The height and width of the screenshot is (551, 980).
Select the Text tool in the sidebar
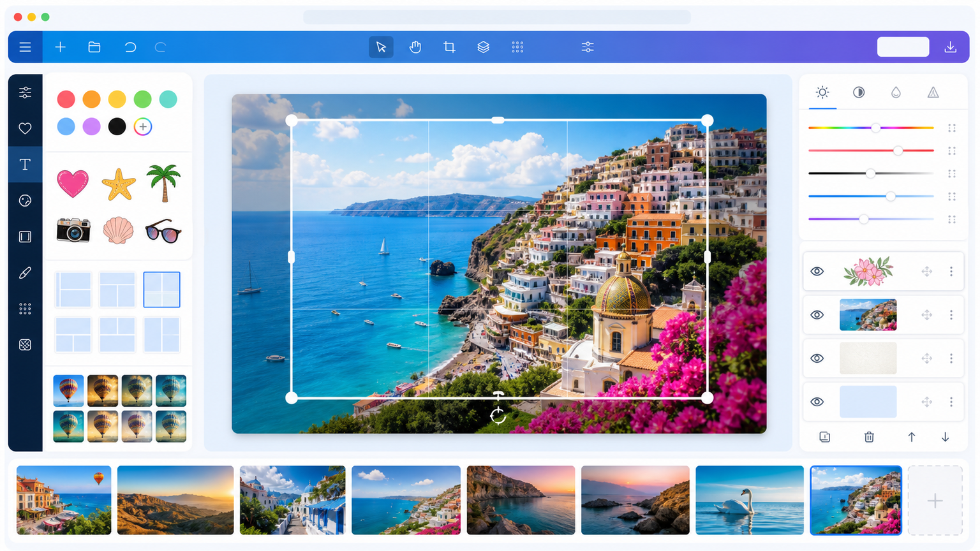(x=26, y=165)
